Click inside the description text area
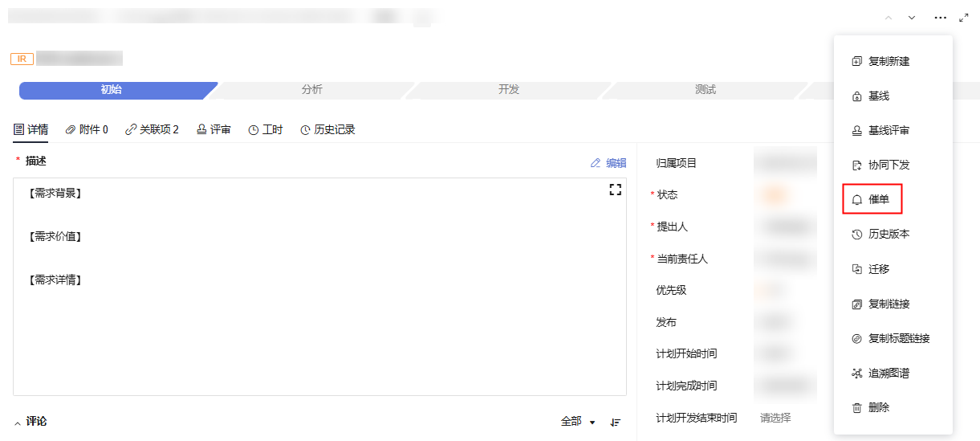 pyautogui.click(x=319, y=287)
